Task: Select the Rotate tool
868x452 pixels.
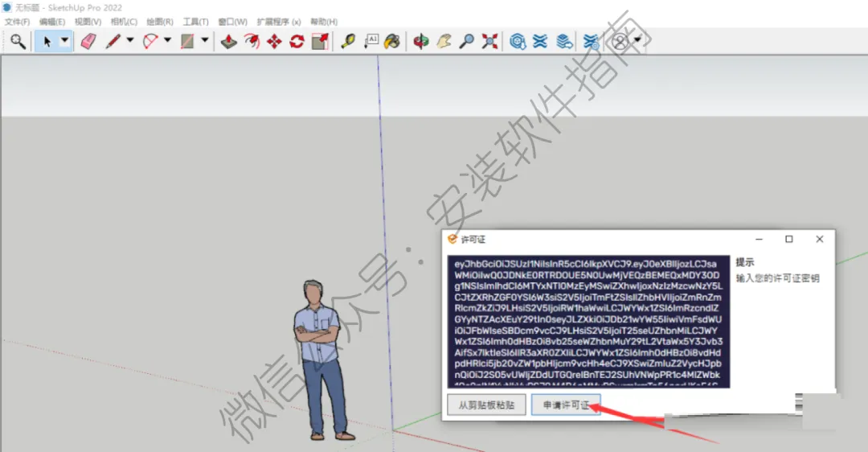Action: coord(297,42)
